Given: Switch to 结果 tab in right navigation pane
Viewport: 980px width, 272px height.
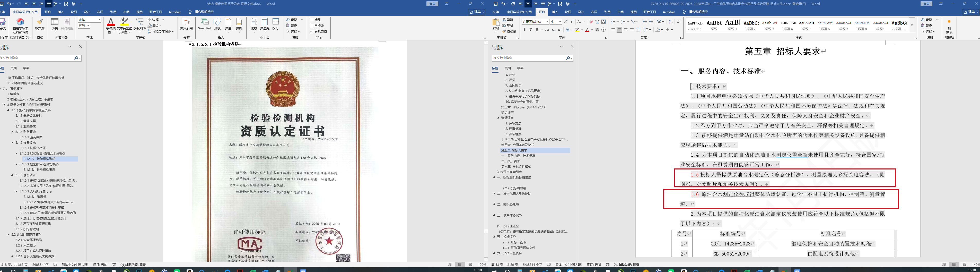Looking at the screenshot, I should click(x=520, y=68).
